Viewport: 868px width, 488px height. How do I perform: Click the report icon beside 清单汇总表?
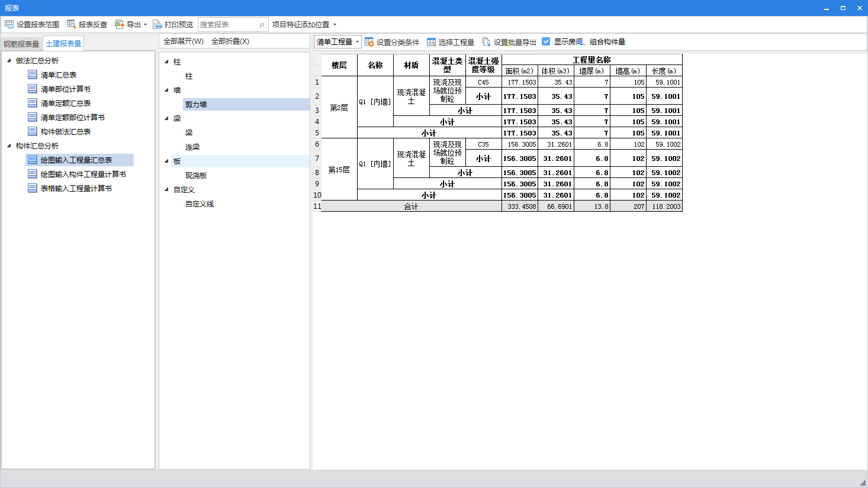tap(33, 75)
